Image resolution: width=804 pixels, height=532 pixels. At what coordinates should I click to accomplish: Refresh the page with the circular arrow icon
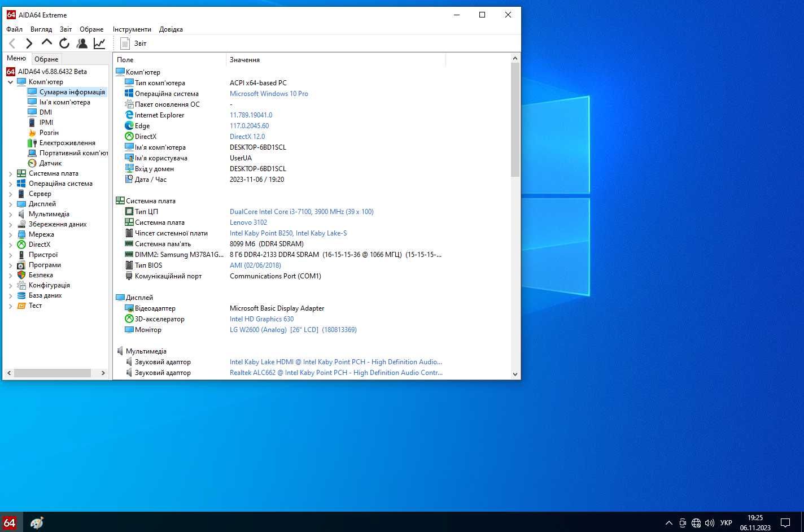click(64, 43)
